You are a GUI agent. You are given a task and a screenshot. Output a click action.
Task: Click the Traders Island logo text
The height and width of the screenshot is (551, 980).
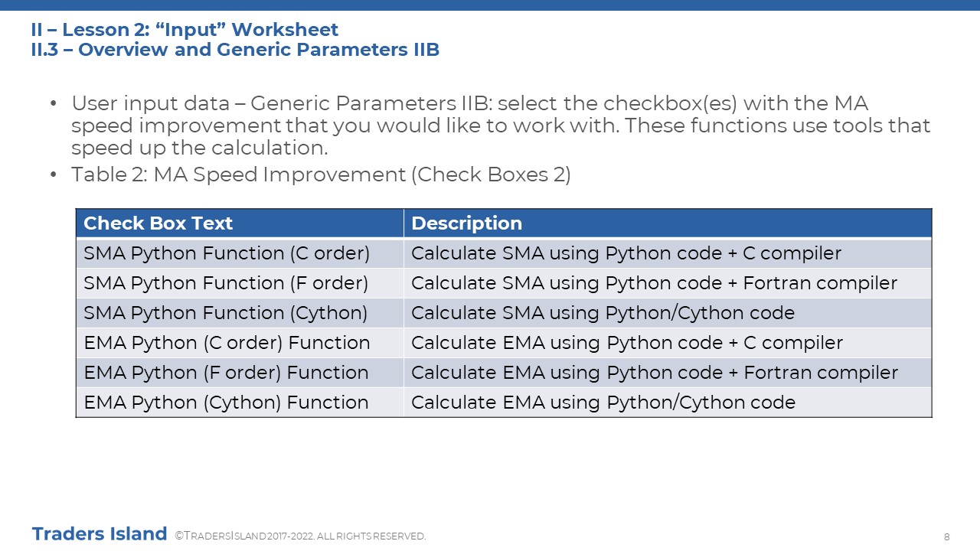(x=100, y=533)
